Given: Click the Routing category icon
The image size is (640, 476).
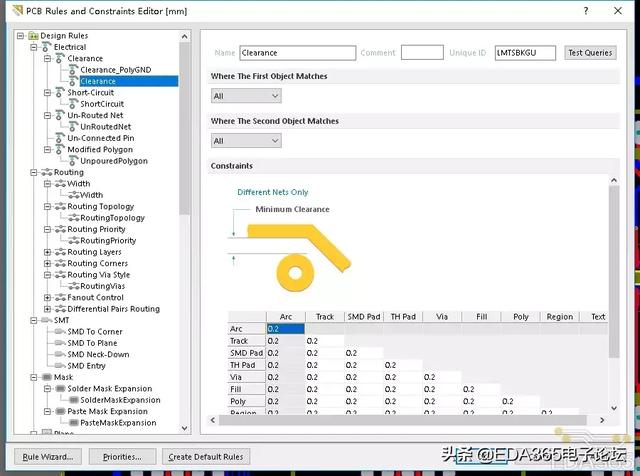Looking at the screenshot, I should [47, 172].
